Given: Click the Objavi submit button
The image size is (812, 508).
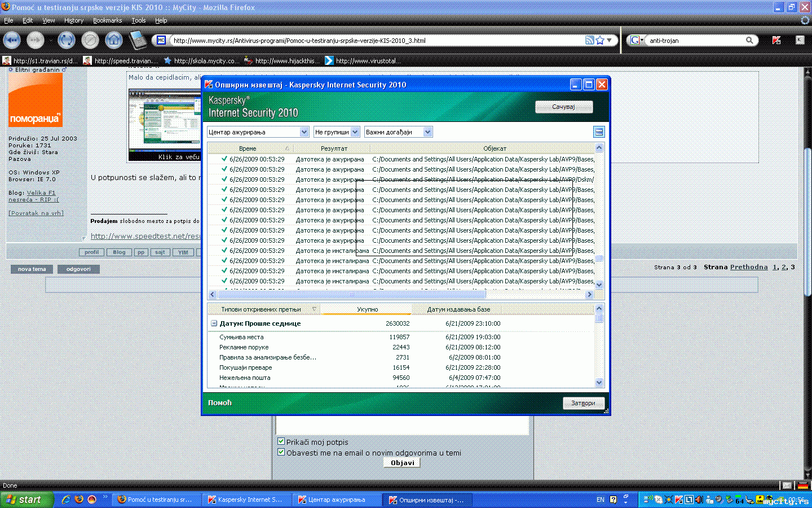Looking at the screenshot, I should point(403,463).
